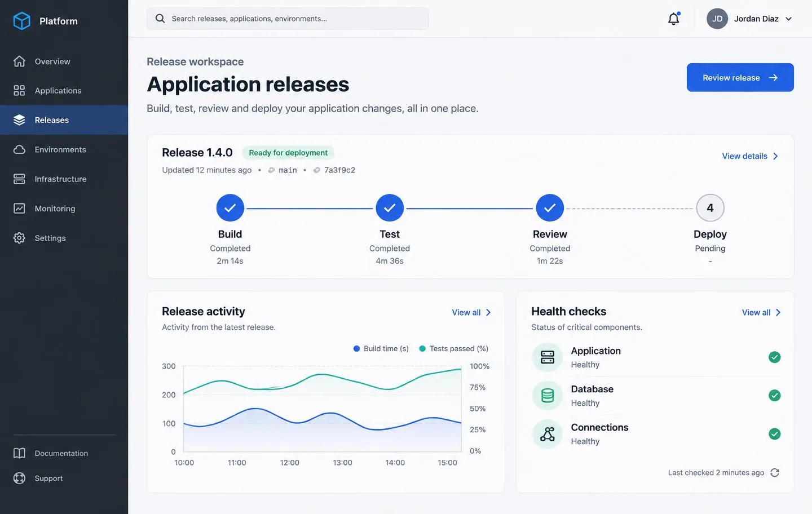
Task: Click the release activity chart area
Action: coord(323,409)
